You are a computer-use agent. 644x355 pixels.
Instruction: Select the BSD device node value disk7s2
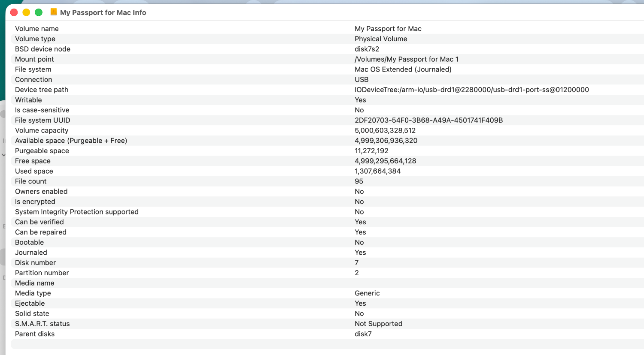[x=367, y=49]
